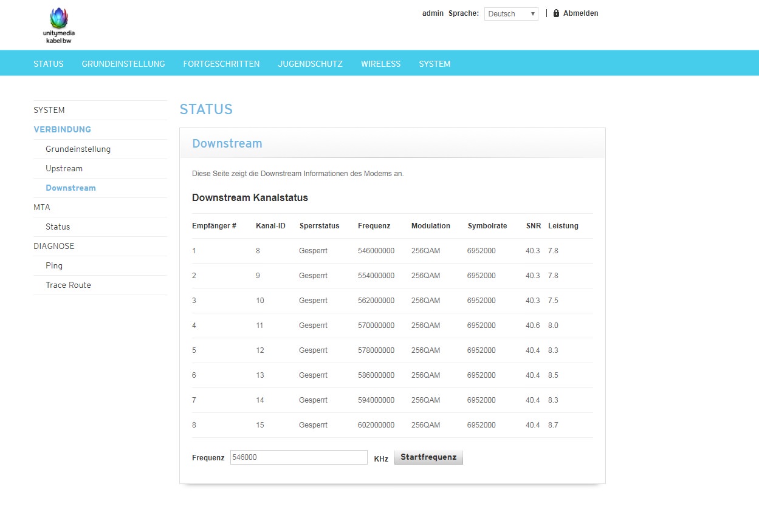The height and width of the screenshot is (532, 759).
Task: Open the MTA Status page
Action: click(x=58, y=227)
